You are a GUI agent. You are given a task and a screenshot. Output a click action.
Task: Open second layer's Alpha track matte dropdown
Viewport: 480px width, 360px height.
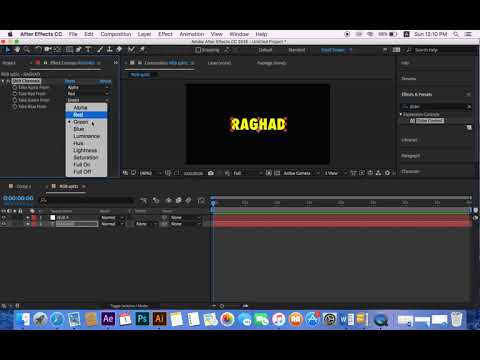pos(146,224)
